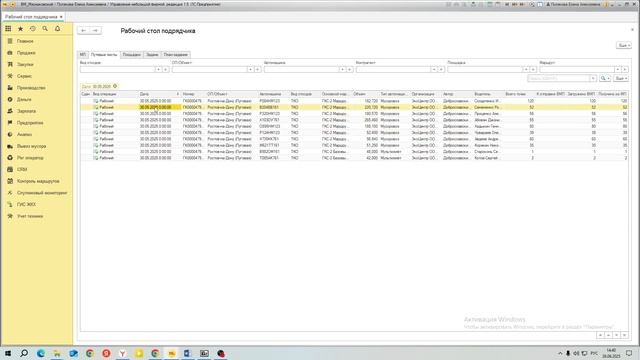
Task: Expand Вид отходов filter dropdown arrow
Action: click(x=158, y=69)
